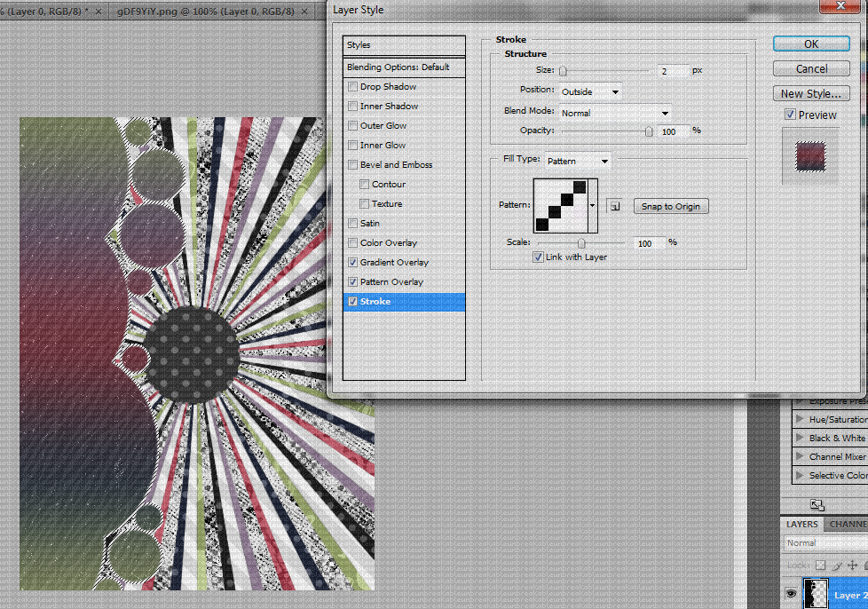This screenshot has width=868, height=609.
Task: Expand Black & White presets triangle
Action: tap(800, 438)
